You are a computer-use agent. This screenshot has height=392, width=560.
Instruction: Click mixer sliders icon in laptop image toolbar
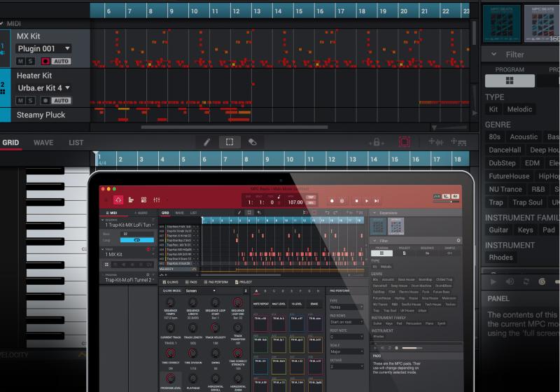156,200
